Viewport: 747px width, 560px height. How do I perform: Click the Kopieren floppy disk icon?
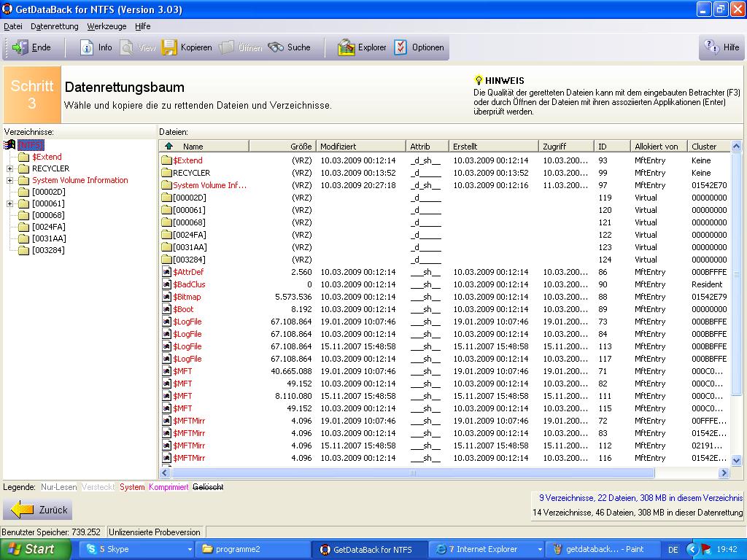coord(169,47)
